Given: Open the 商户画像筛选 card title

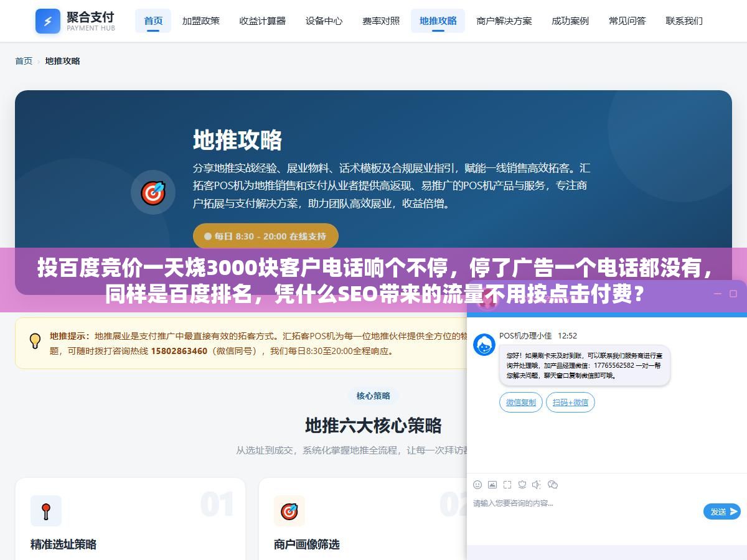Looking at the screenshot, I should 307,544.
